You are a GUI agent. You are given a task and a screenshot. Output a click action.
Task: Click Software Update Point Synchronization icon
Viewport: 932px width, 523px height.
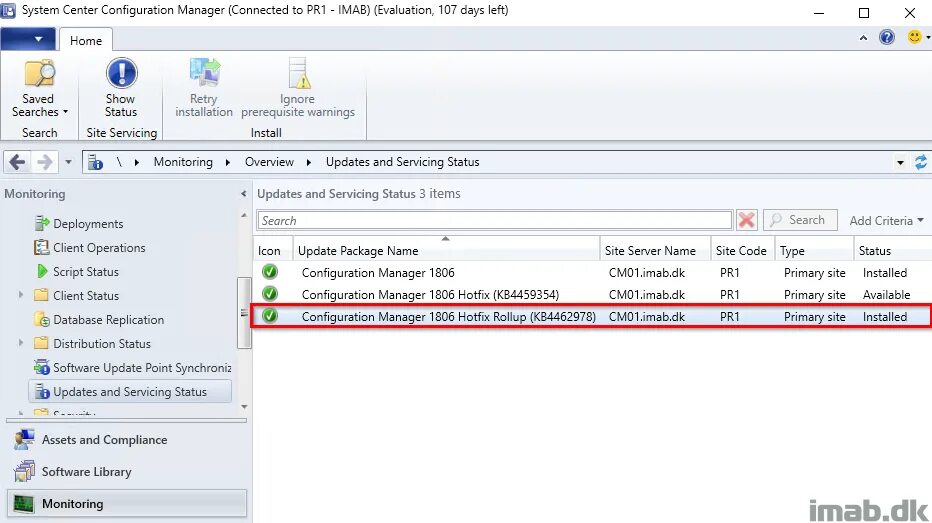(x=42, y=368)
